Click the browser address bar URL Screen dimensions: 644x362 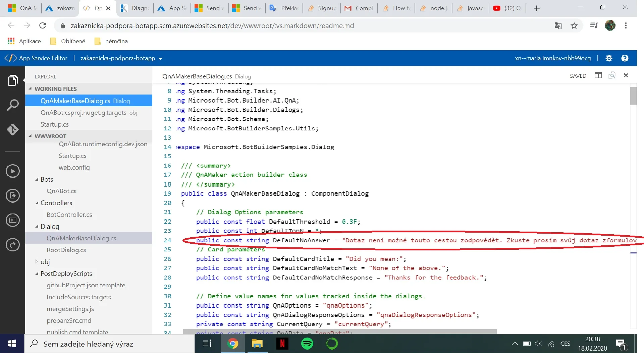(212, 26)
